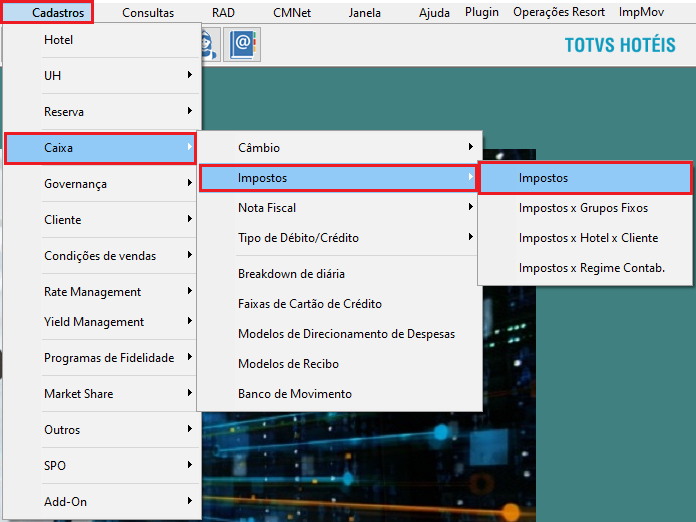Open the CMNet menu

292,12
